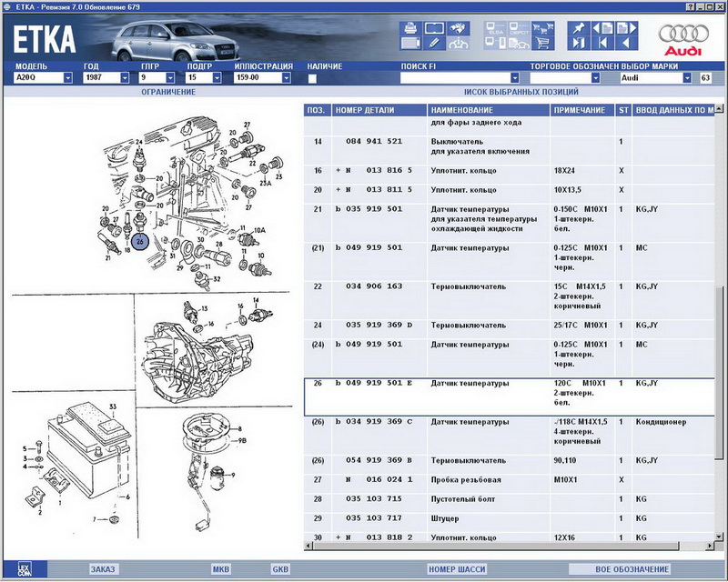Click Штуцер in row 29
The image size is (728, 582).
click(x=445, y=518)
